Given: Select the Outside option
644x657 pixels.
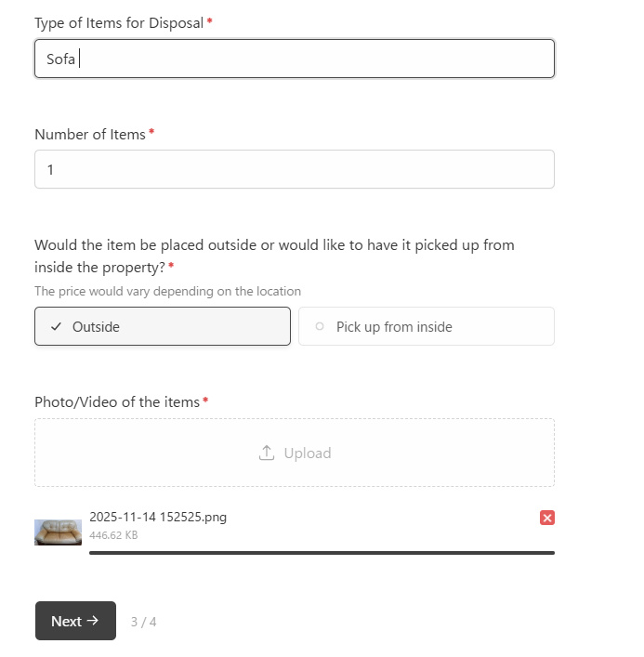Looking at the screenshot, I should 163,326.
